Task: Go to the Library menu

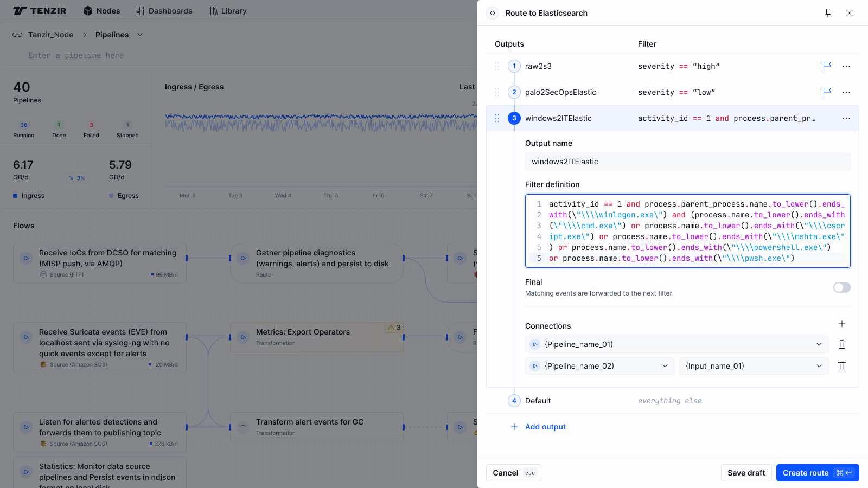Action: coord(227,11)
